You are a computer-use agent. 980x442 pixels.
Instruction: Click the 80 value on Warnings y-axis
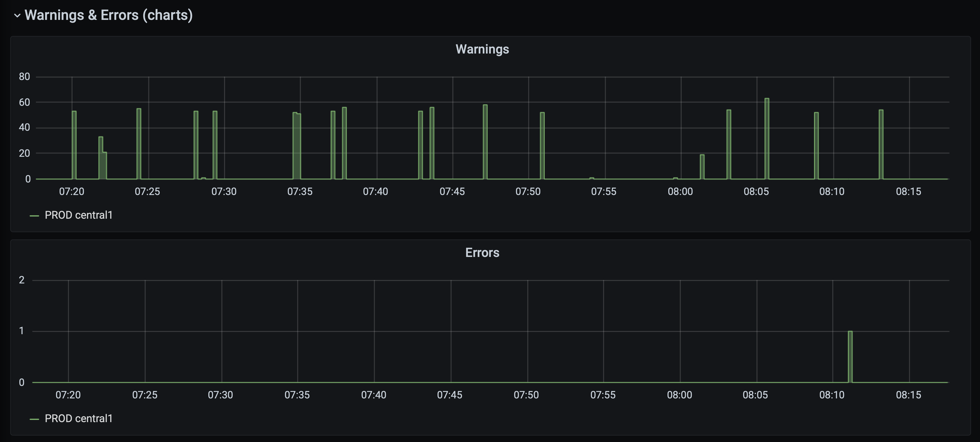pyautogui.click(x=25, y=76)
